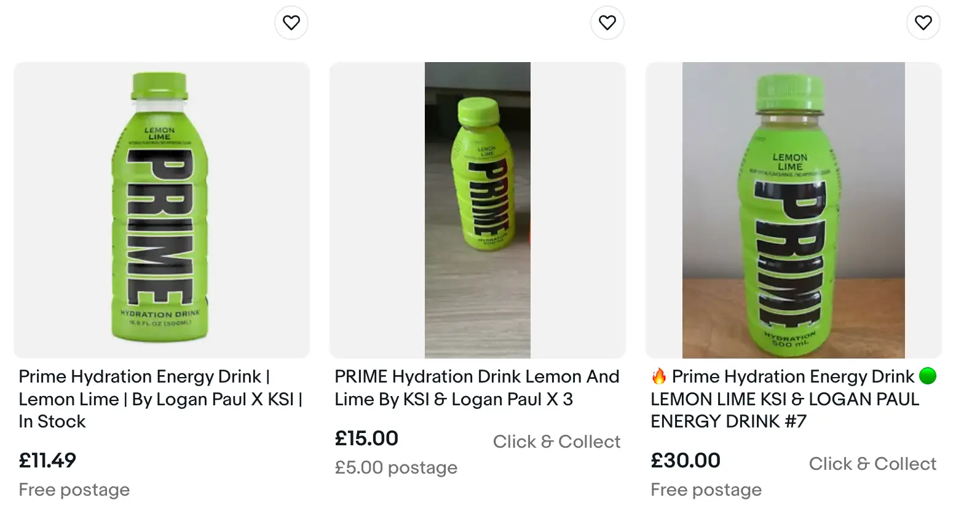Click Free postage under the first listing
The height and width of the screenshot is (524, 980).
click(x=74, y=490)
